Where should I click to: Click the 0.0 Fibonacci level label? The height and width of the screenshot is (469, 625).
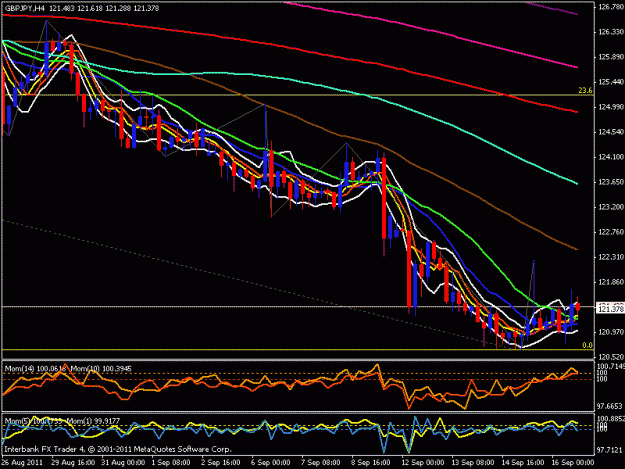(587, 345)
